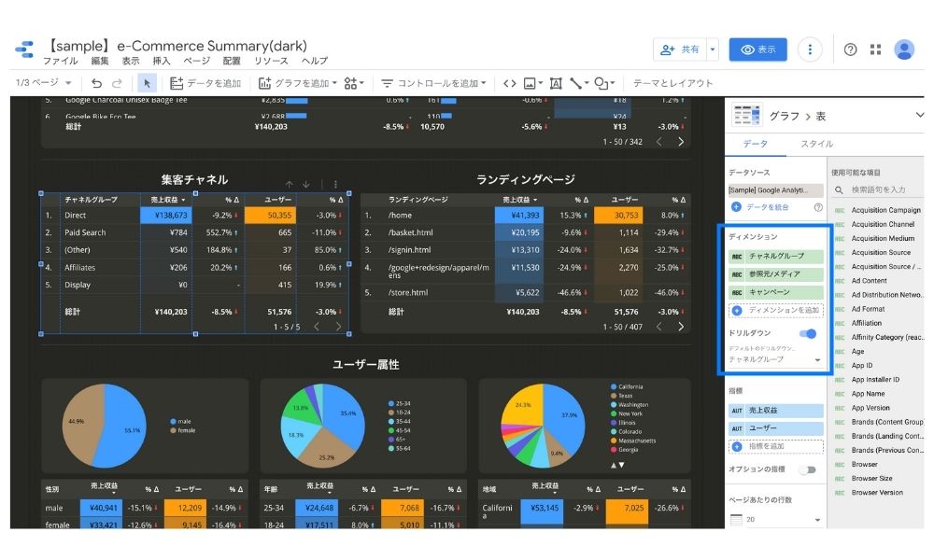
Task: Open the 編集 menu
Action: 100,62
